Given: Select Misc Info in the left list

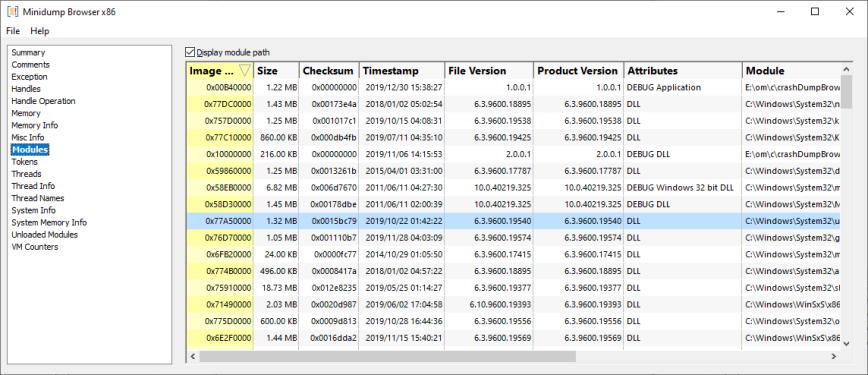Looking at the screenshot, I should tap(28, 137).
